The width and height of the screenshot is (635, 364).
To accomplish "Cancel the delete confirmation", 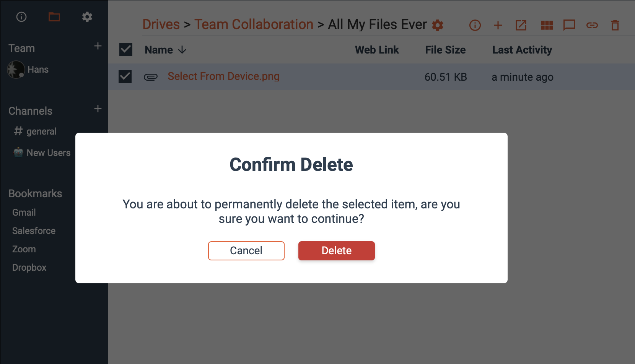I will 246,251.
